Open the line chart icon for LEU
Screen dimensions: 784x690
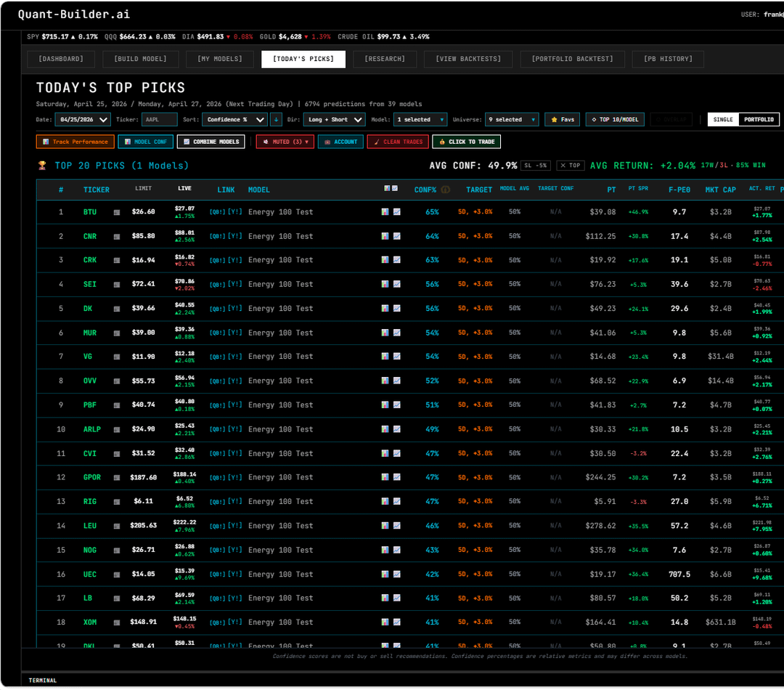(x=396, y=526)
